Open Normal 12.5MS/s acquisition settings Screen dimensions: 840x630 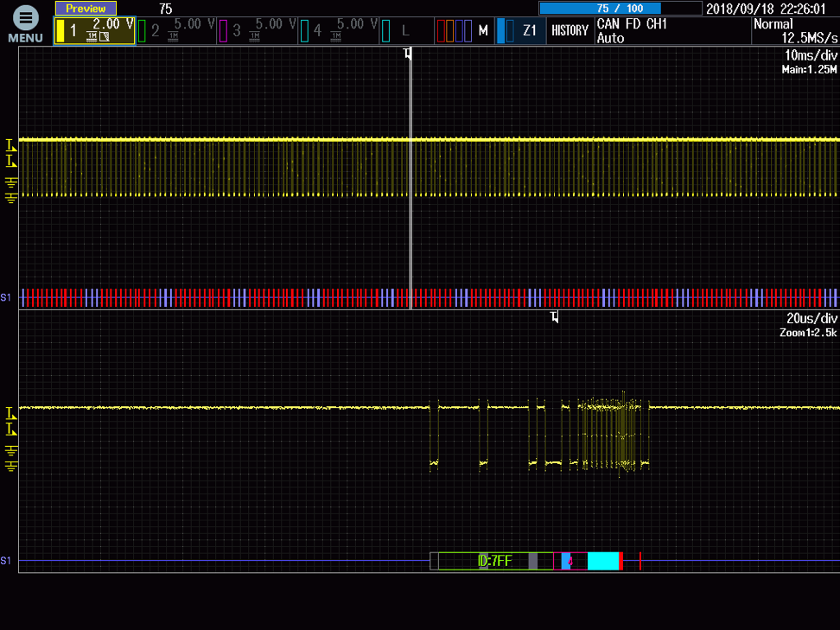click(x=793, y=31)
